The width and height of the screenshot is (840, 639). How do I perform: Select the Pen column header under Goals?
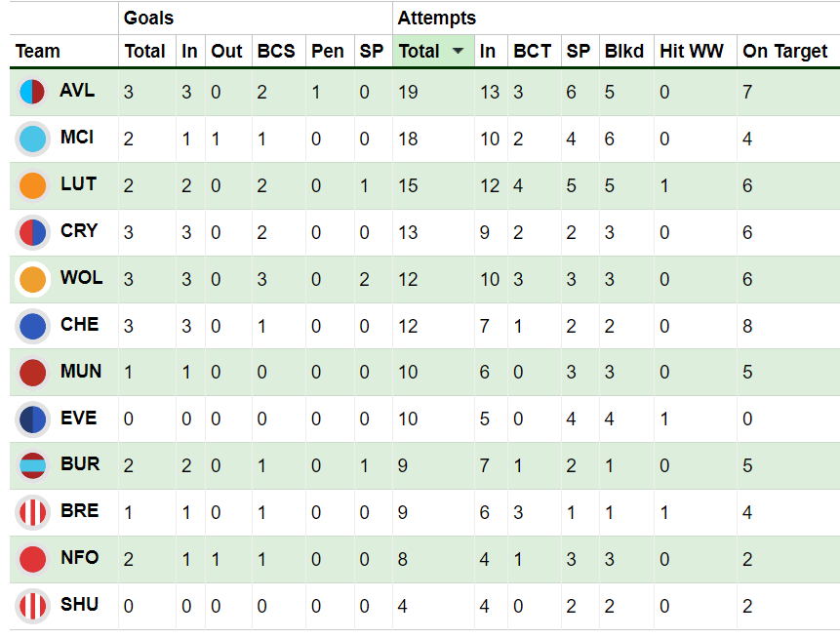point(329,51)
